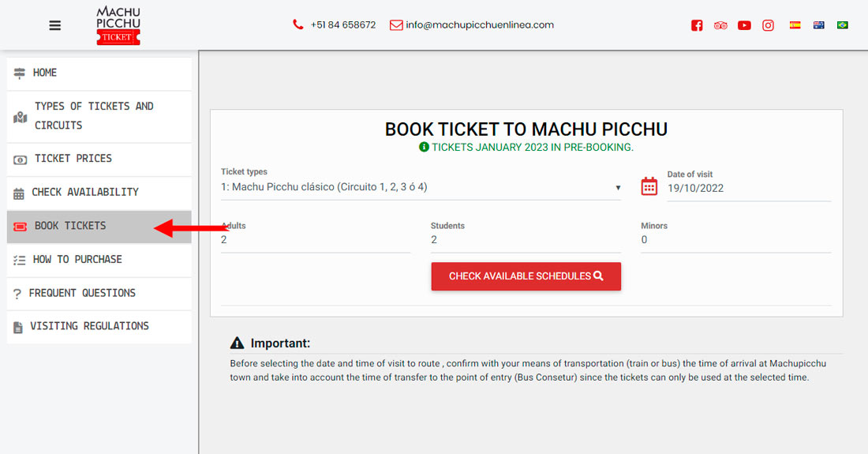Switch language with the Brazilian flag
868x454 pixels.
coord(843,25)
